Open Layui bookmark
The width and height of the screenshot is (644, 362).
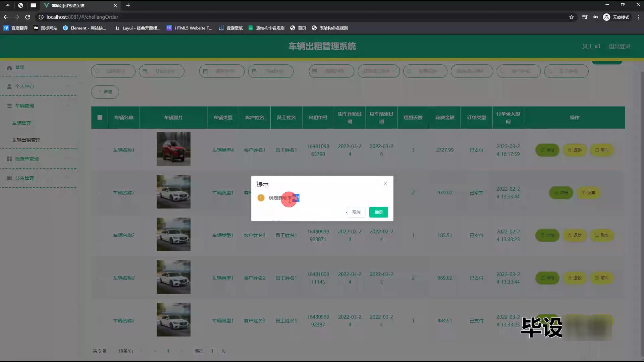click(138, 28)
